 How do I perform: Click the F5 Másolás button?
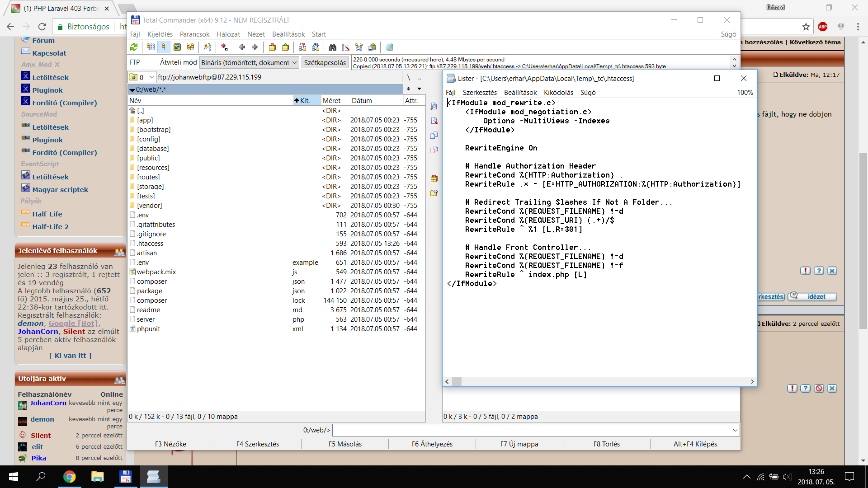click(x=345, y=444)
